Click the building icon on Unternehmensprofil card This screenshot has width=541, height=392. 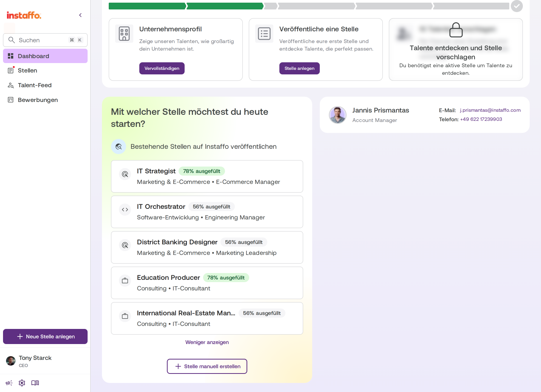coord(124,34)
